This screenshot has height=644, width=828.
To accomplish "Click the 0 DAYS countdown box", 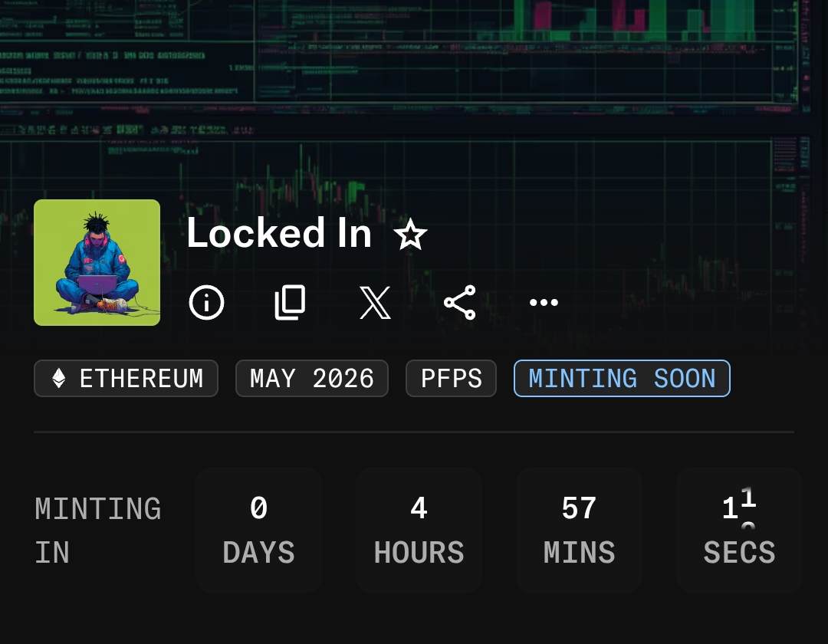I will point(259,530).
